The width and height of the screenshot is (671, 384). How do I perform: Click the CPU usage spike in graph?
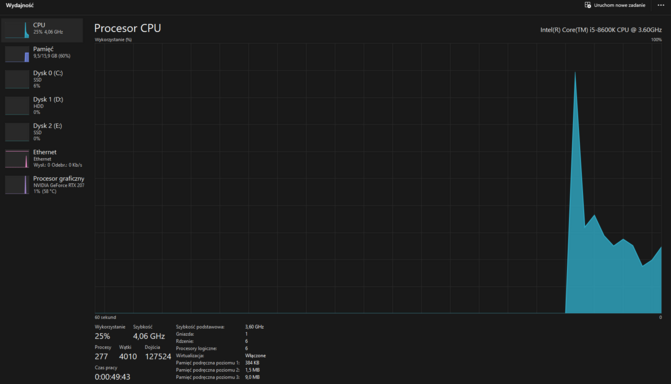(575, 128)
